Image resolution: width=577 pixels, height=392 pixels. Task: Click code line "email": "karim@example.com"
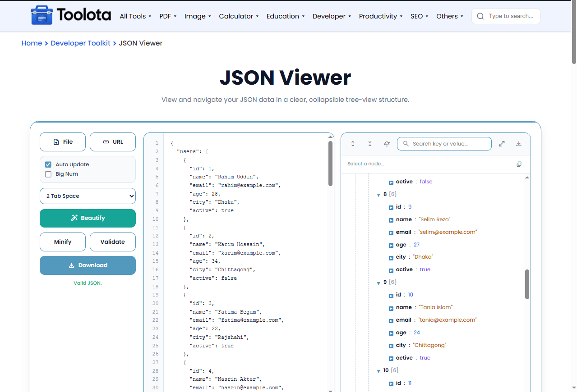(x=235, y=253)
